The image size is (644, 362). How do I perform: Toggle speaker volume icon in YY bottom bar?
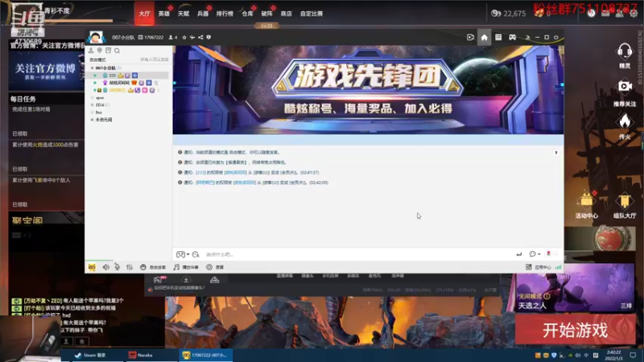(106, 267)
